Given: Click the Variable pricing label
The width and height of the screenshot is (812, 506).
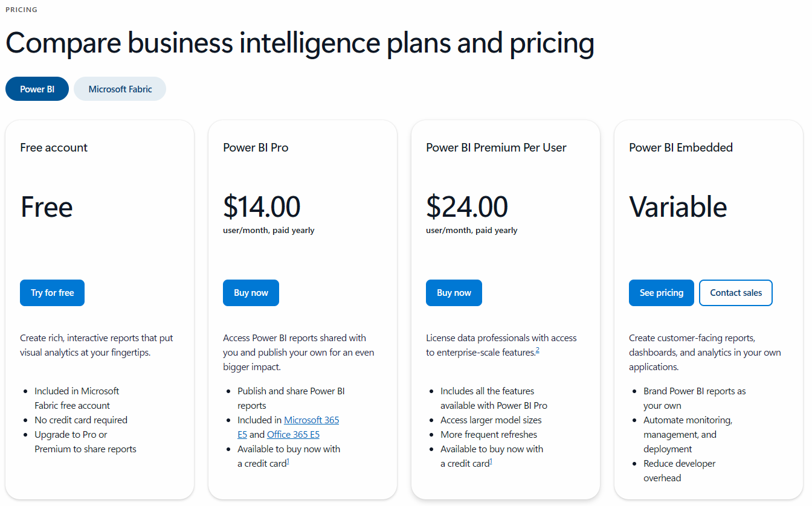Looking at the screenshot, I should [x=678, y=207].
